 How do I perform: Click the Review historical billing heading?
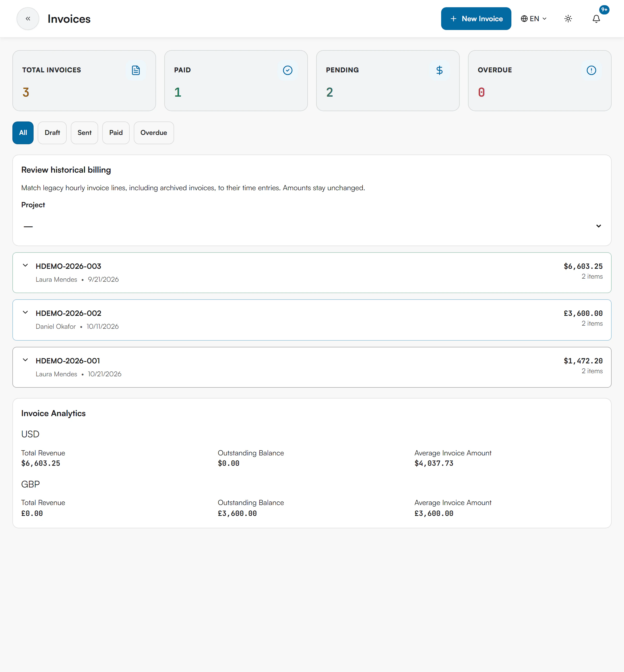(66, 170)
